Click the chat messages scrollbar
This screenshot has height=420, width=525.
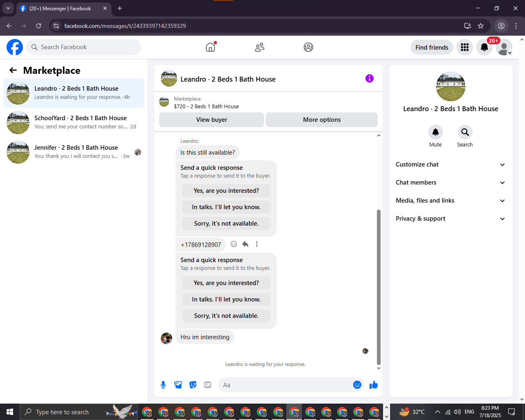point(379,287)
